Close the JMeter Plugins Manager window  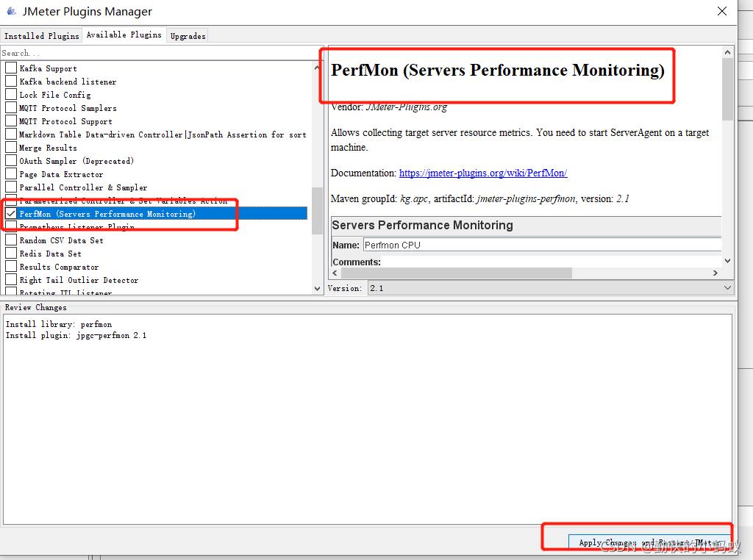point(722,11)
